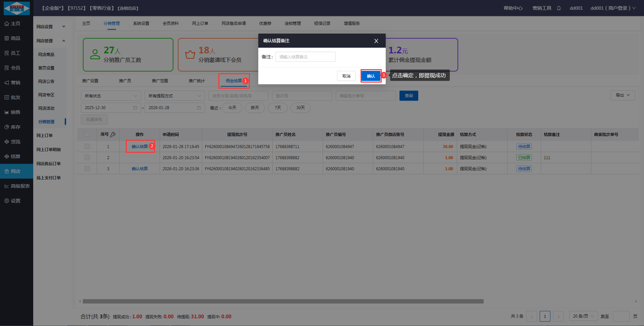Click the notification bell icon
This screenshot has height=326, width=644.
(559, 8)
